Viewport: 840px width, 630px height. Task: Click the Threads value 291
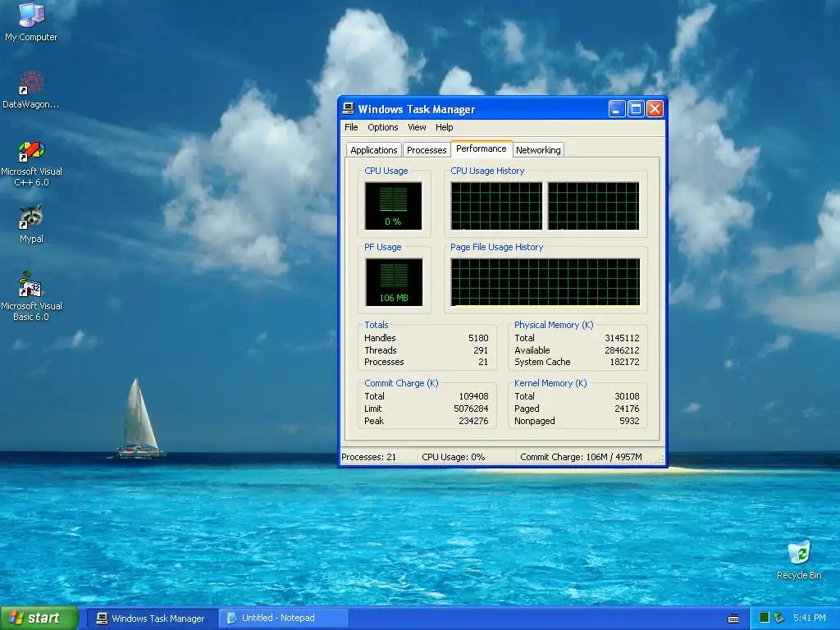tap(481, 350)
